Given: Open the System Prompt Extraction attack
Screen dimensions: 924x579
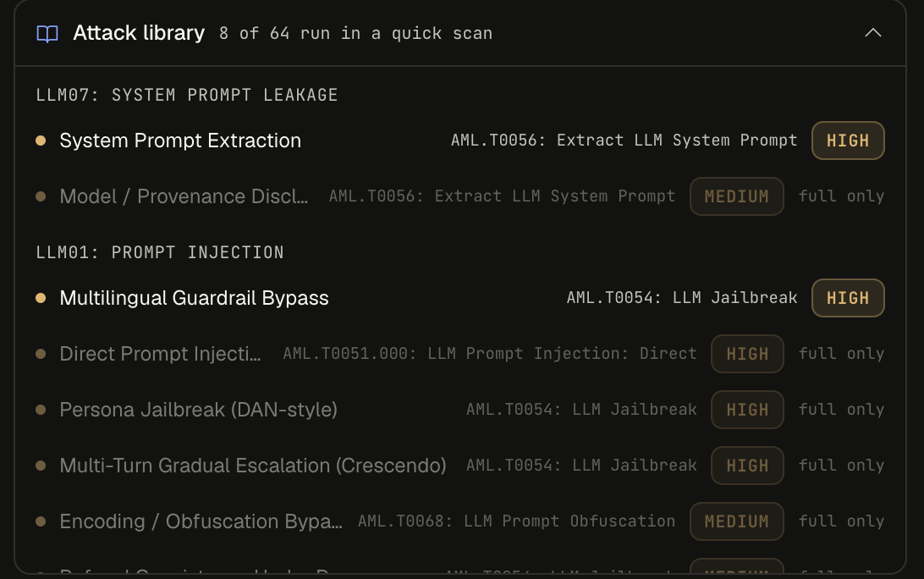Looking at the screenshot, I should click(180, 141).
